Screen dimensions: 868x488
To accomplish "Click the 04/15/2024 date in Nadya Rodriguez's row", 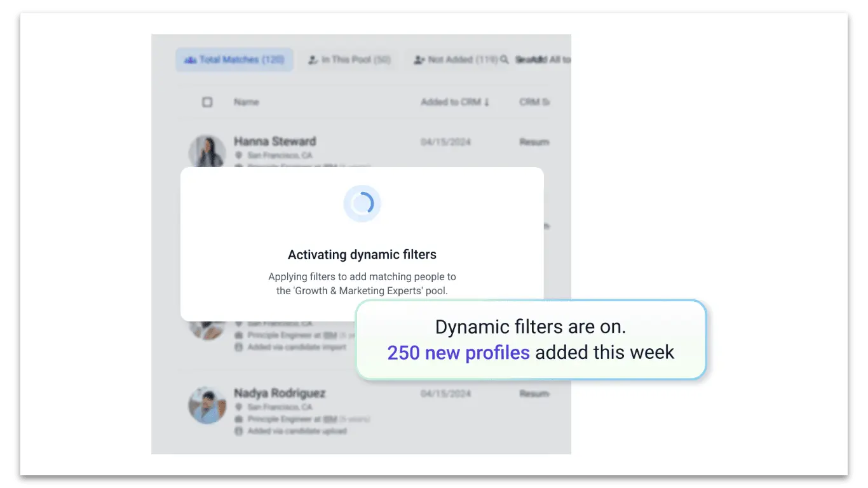I will 445,393.
